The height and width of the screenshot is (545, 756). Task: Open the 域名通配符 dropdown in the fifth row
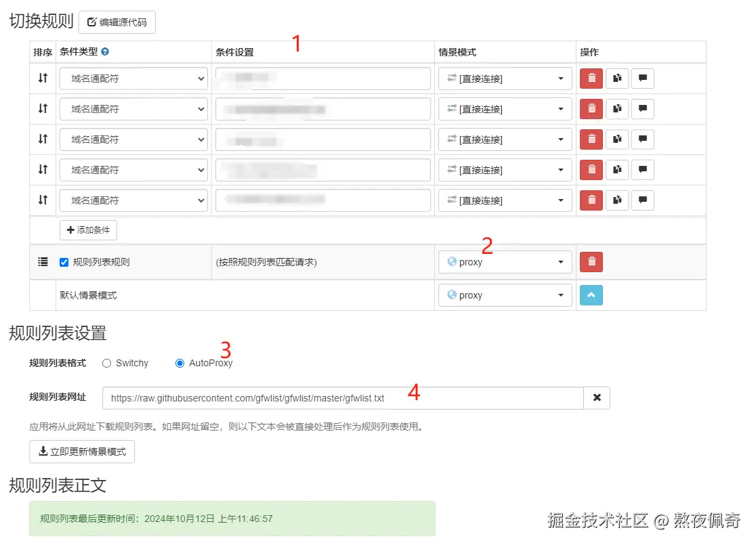tap(133, 200)
